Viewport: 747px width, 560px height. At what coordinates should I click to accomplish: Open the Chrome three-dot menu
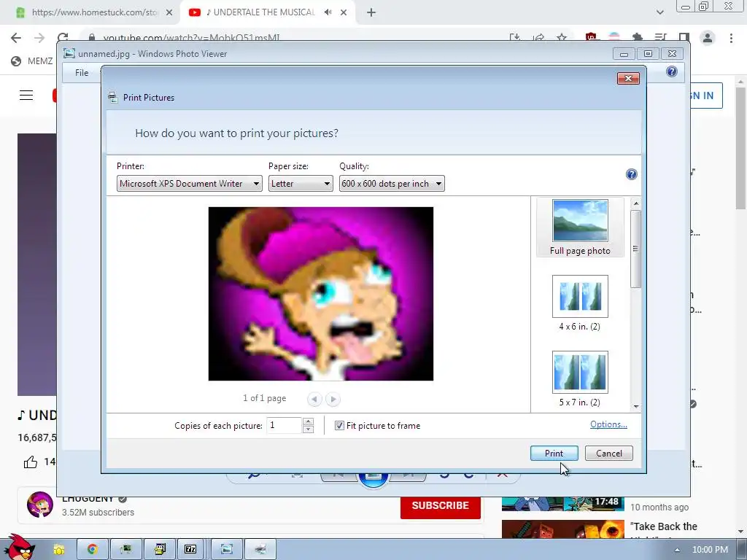[x=731, y=38]
